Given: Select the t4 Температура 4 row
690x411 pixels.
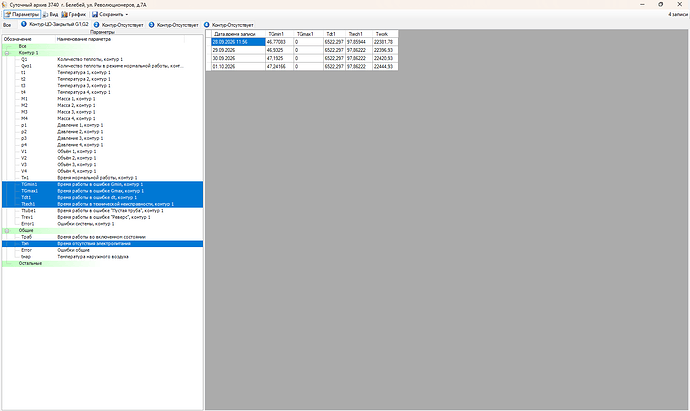Looking at the screenshot, I should 102,92.
